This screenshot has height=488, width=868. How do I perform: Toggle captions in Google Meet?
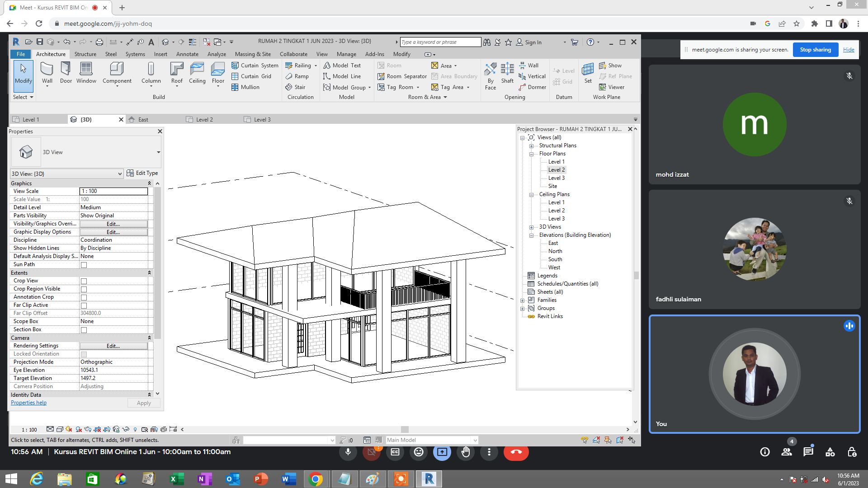pos(395,452)
